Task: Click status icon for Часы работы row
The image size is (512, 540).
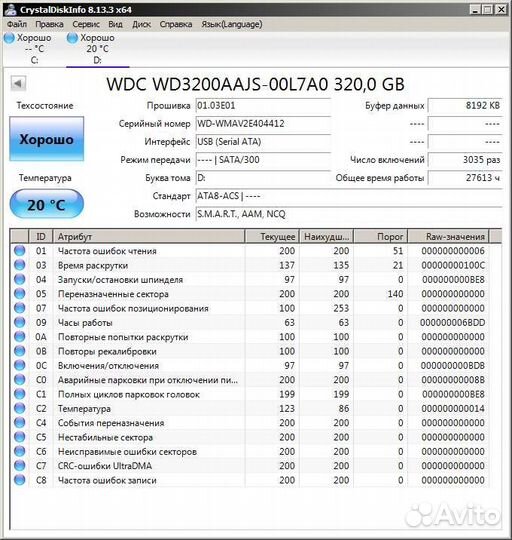Action: pos(20,322)
